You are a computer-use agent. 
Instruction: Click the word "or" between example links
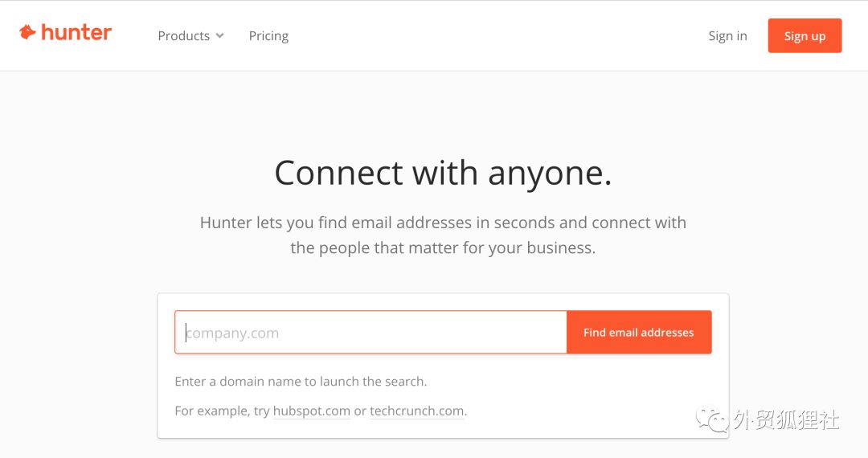click(360, 411)
